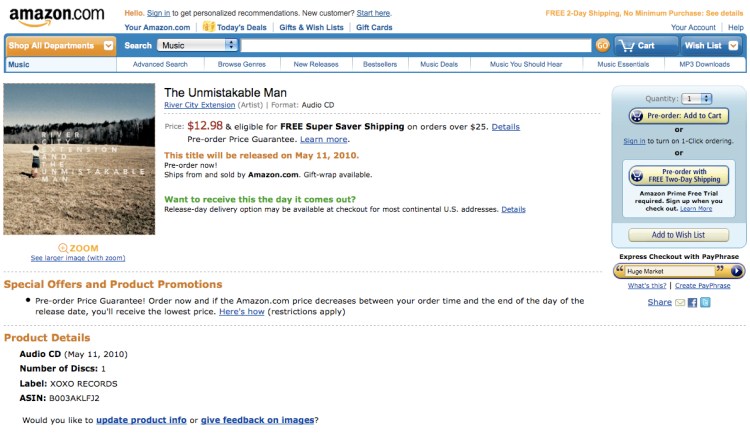The image size is (750, 435).
Task: Go to MP3 Downloads tab
Action: tap(705, 64)
